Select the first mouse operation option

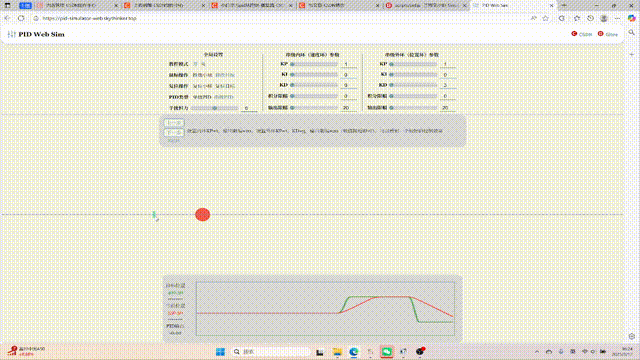pyautogui.click(x=202, y=75)
